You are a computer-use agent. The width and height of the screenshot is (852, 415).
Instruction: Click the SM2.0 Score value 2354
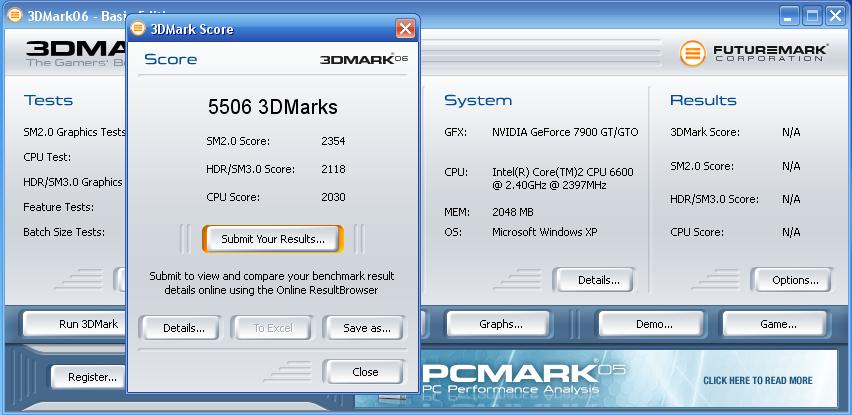coord(333,141)
